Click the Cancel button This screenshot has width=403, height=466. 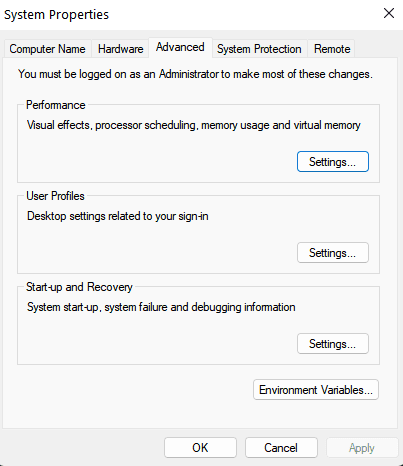281,448
